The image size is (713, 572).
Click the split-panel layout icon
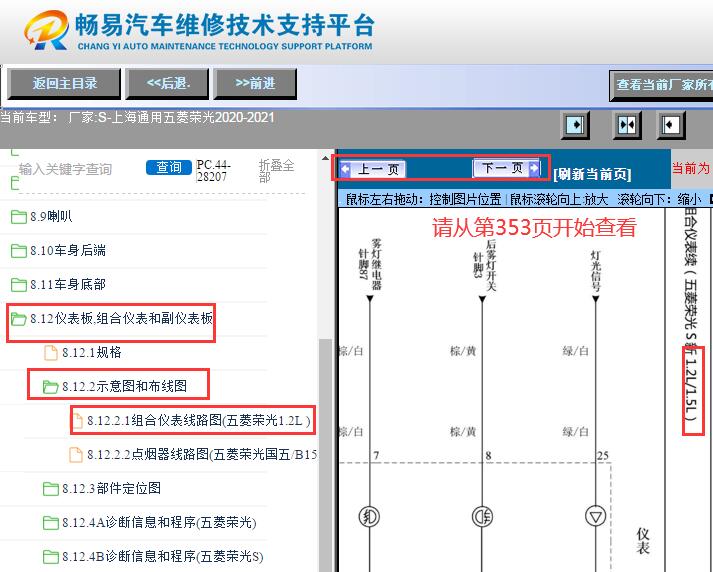pos(627,125)
